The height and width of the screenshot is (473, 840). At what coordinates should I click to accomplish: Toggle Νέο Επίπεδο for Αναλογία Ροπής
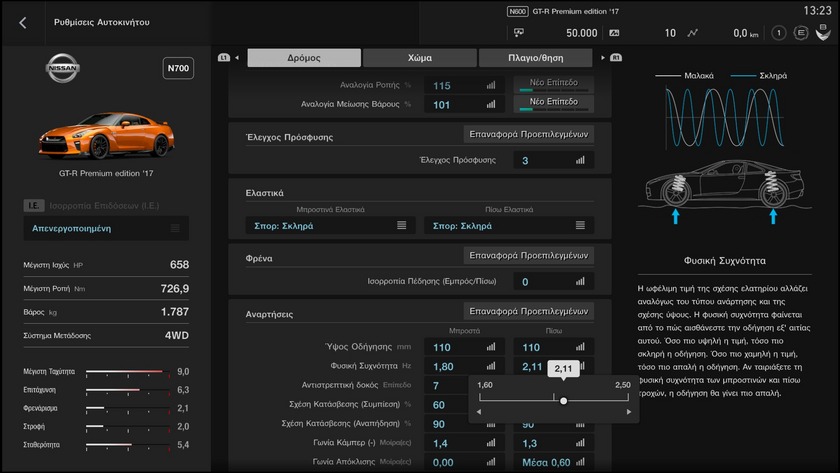coord(553,84)
